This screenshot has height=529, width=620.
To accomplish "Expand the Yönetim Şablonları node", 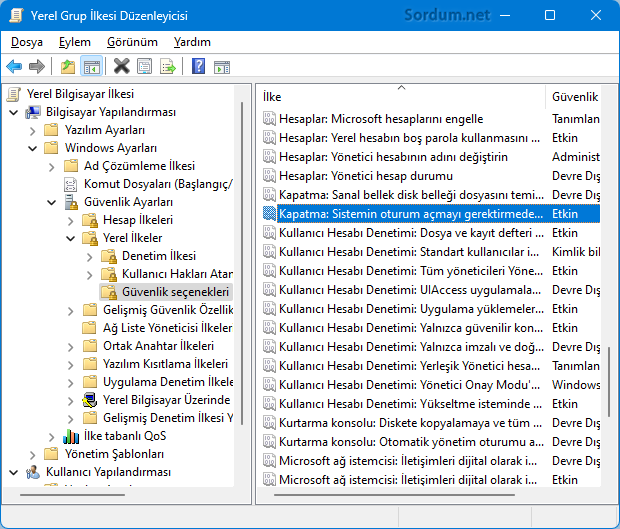I will tap(32, 454).
